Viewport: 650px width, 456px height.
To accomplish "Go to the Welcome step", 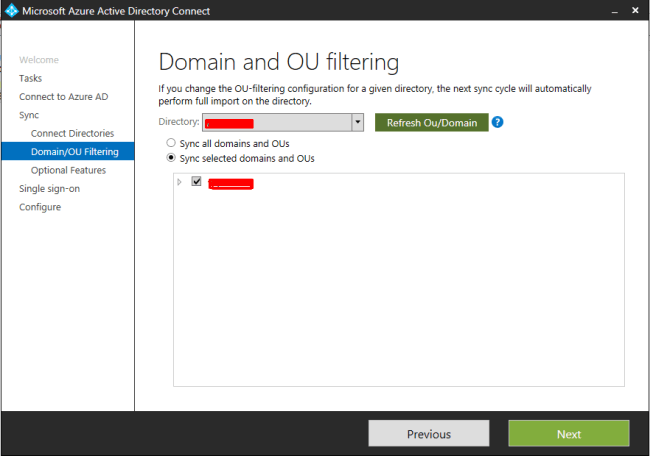I will pyautogui.click(x=39, y=60).
